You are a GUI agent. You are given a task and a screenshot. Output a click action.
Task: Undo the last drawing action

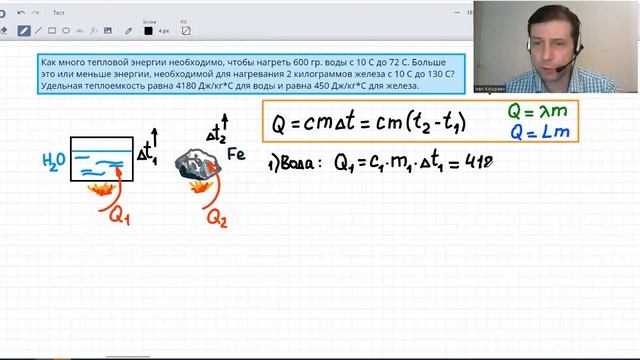(21, 13)
